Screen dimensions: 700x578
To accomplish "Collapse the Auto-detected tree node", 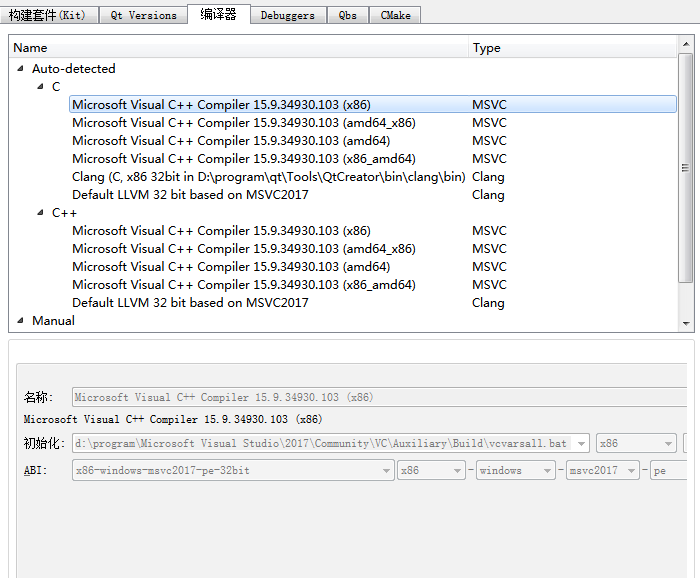I will tap(21, 69).
